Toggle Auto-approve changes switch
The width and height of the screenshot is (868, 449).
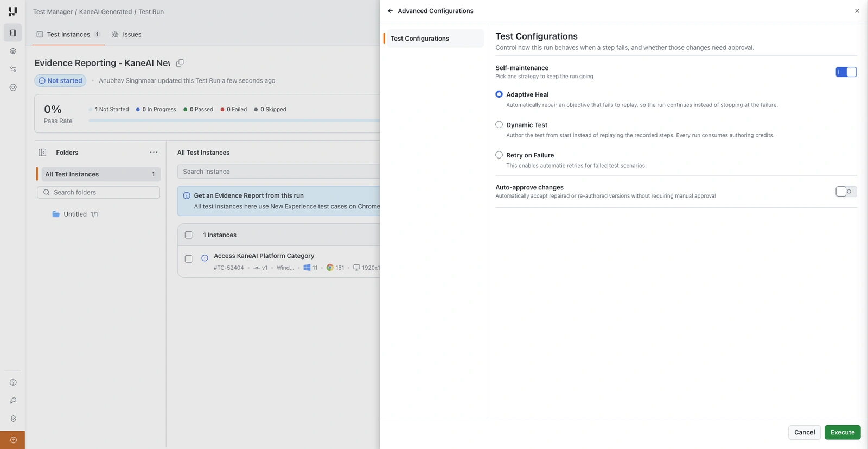click(846, 192)
